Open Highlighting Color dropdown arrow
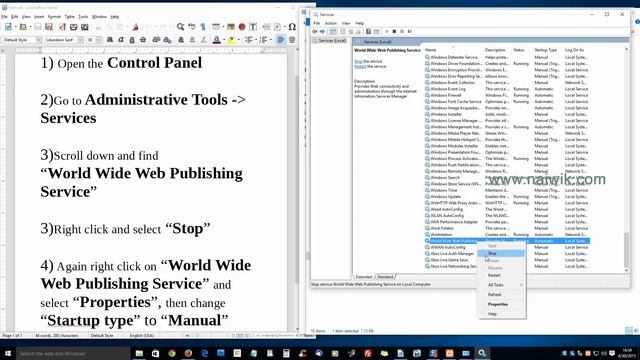The image size is (640, 360). pos(238,40)
